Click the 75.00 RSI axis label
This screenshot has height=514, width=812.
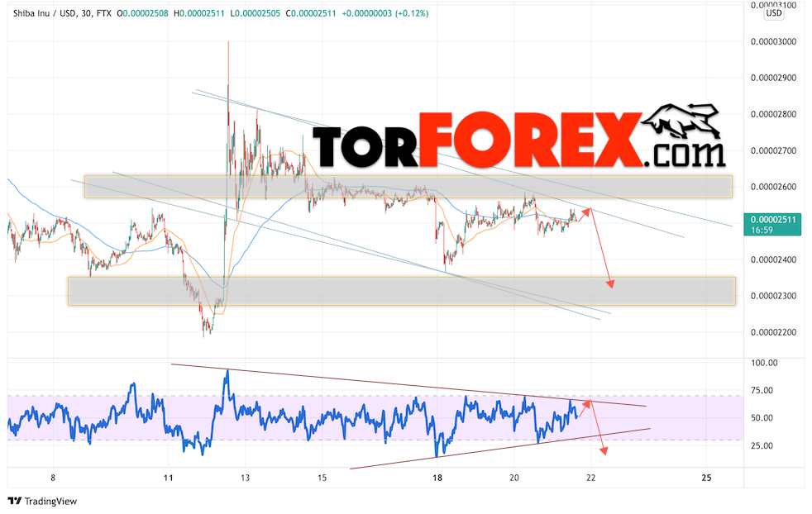pos(762,390)
